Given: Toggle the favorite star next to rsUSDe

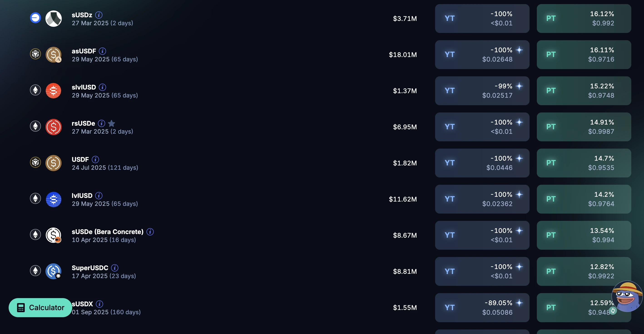Looking at the screenshot, I should point(111,123).
